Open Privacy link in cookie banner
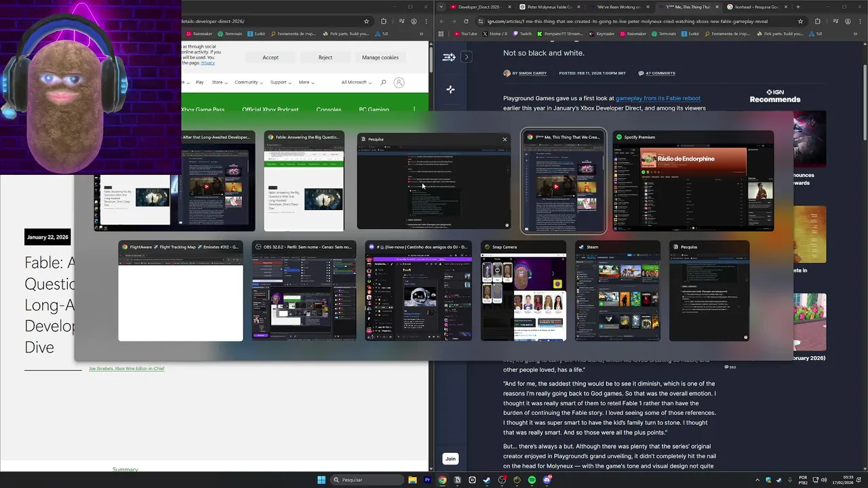This screenshot has height=488, width=868. [x=208, y=62]
